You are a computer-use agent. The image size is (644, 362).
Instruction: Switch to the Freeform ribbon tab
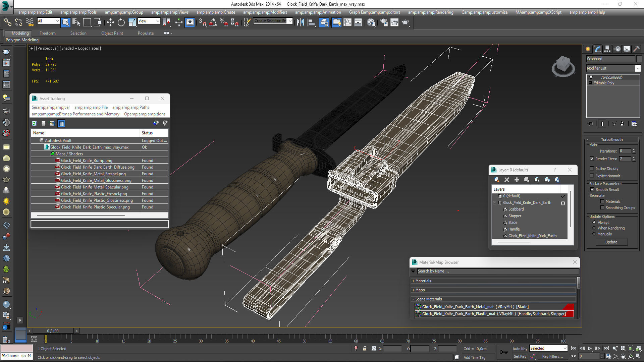(x=48, y=33)
